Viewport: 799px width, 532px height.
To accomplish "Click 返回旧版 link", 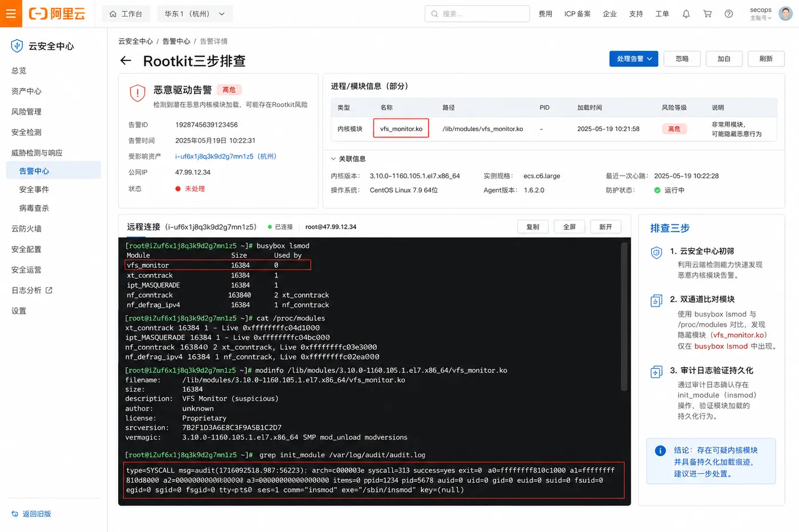I will pos(37,514).
